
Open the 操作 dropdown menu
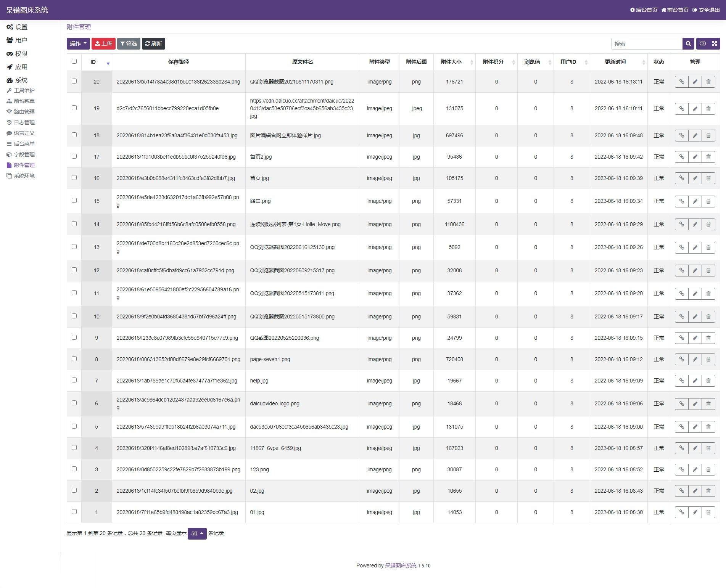(x=78, y=43)
